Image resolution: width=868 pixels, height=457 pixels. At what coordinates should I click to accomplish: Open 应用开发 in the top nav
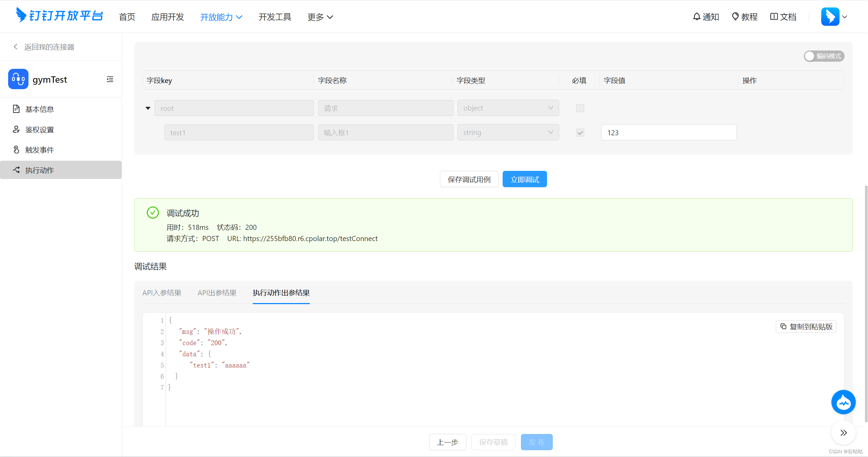pos(167,17)
